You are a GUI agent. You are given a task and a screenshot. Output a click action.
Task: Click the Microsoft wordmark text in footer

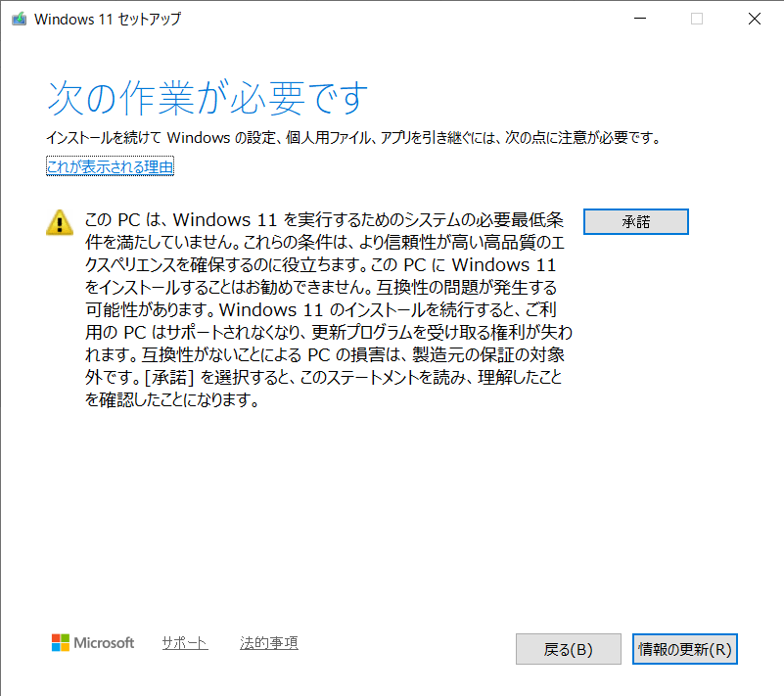(x=106, y=643)
